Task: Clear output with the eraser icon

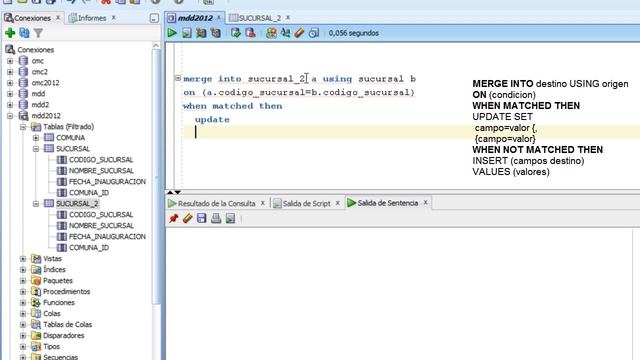Action: (x=187, y=218)
